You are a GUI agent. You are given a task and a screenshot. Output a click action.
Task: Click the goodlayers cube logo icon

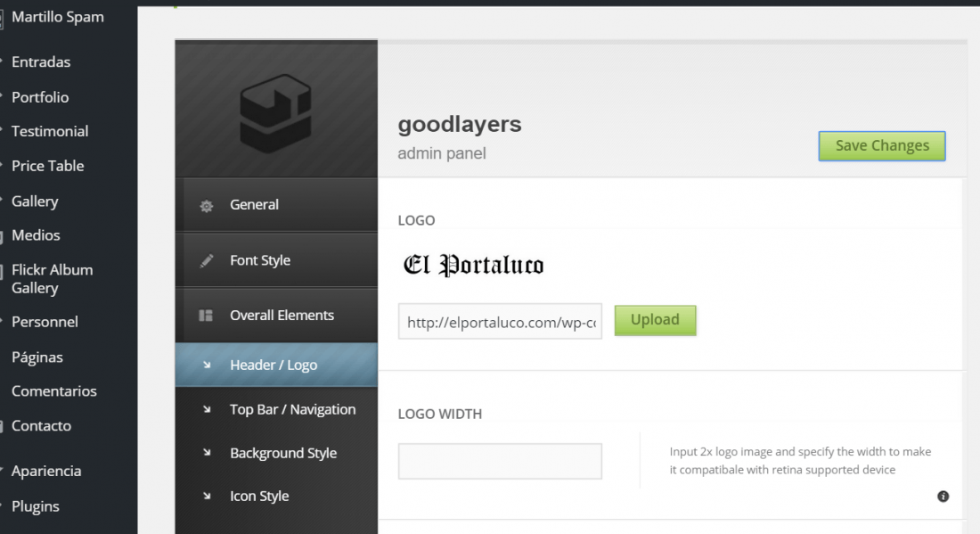[x=275, y=113]
